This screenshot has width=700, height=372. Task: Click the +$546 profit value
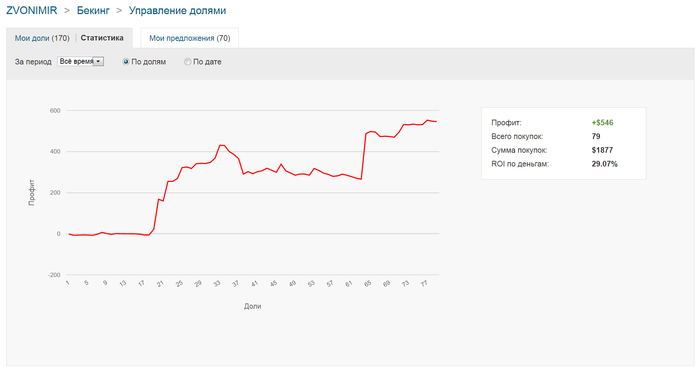(602, 122)
